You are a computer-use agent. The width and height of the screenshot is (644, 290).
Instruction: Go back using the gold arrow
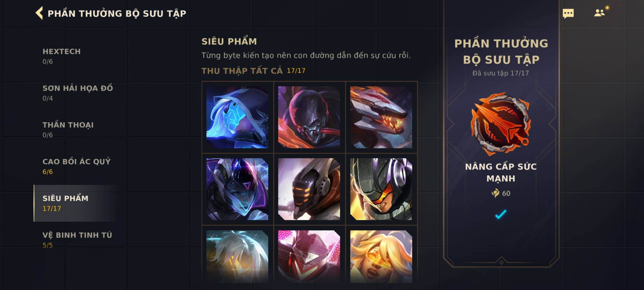39,13
